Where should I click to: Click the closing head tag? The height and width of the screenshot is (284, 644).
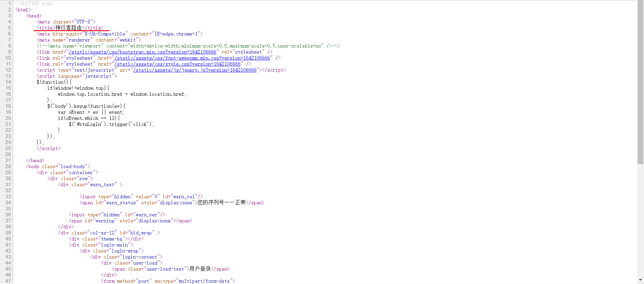coord(35,160)
